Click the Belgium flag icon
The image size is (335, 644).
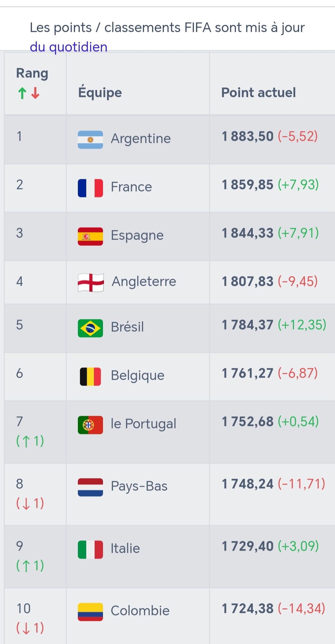pyautogui.click(x=90, y=376)
